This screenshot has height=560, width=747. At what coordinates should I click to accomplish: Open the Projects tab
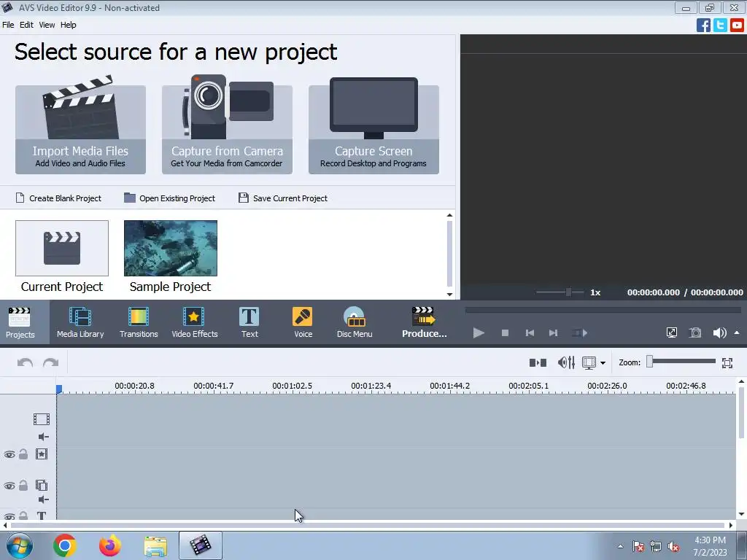(20, 322)
